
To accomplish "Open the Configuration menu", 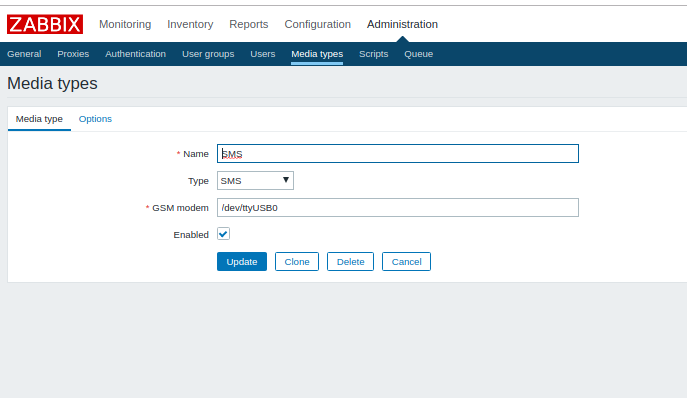I will [318, 24].
